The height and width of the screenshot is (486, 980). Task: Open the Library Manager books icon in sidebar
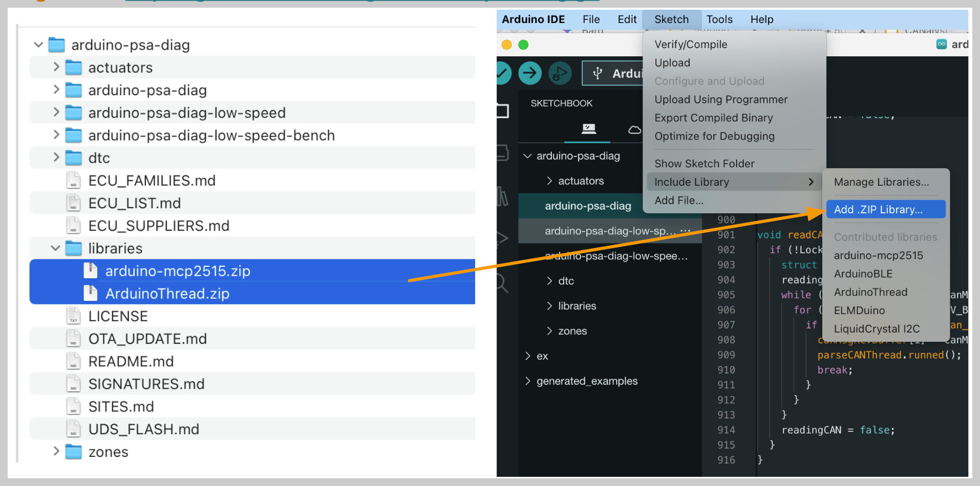[502, 196]
